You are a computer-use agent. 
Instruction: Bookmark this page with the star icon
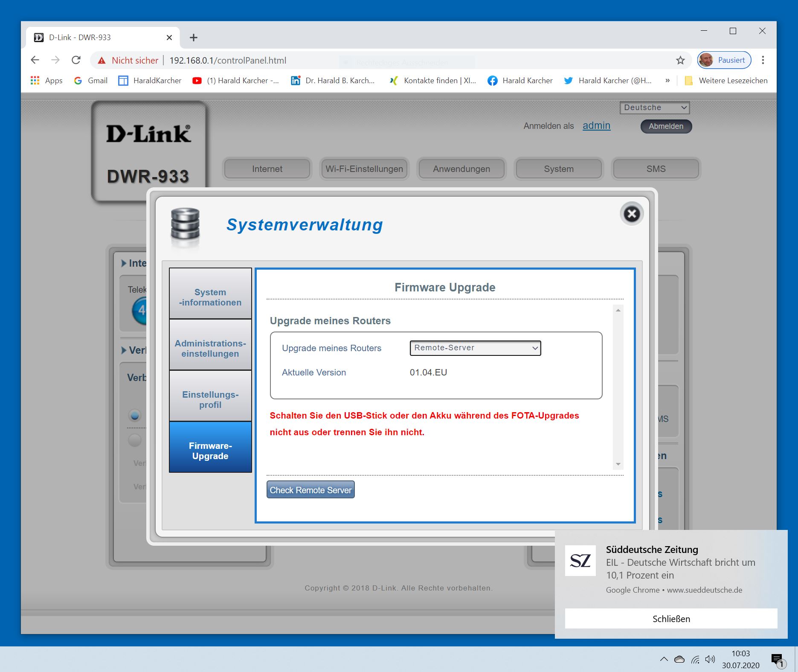680,60
